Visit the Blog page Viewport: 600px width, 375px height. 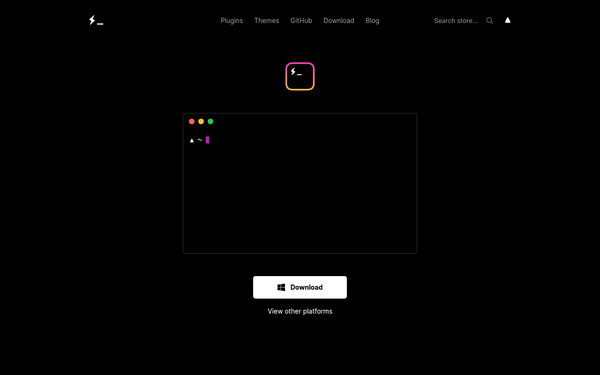[x=372, y=21]
